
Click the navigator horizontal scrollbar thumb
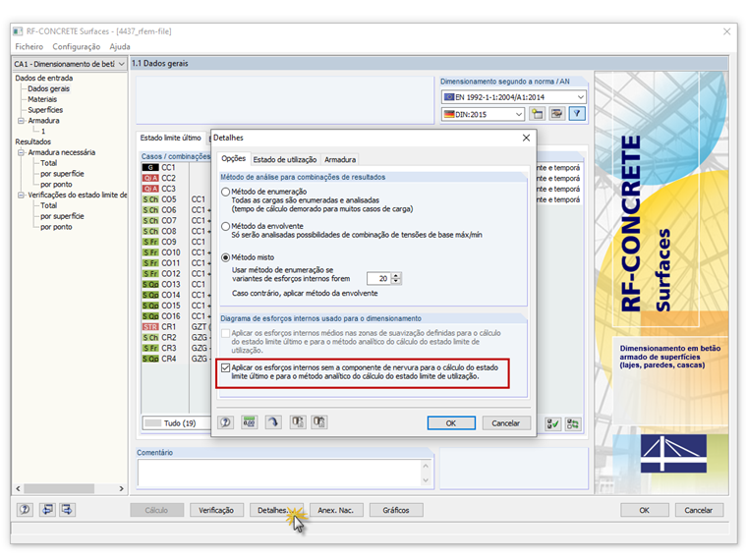59,488
